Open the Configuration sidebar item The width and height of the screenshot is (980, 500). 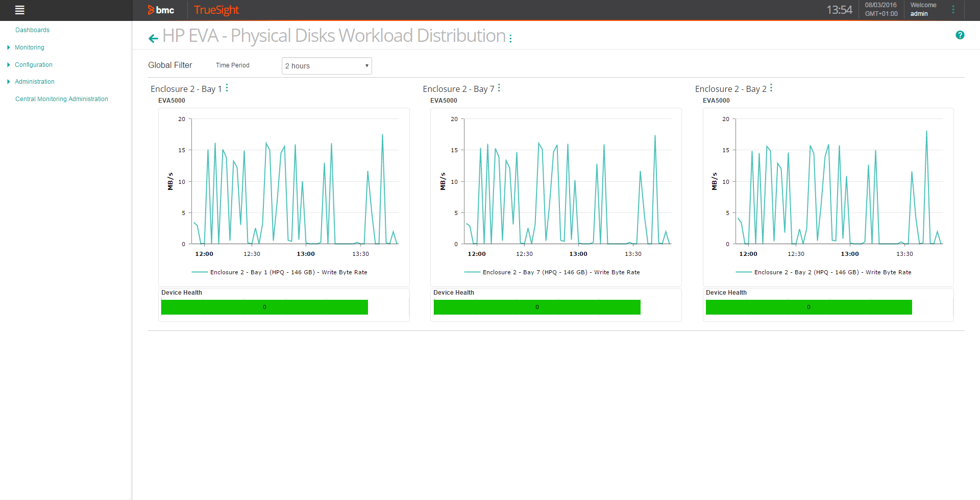[x=34, y=65]
